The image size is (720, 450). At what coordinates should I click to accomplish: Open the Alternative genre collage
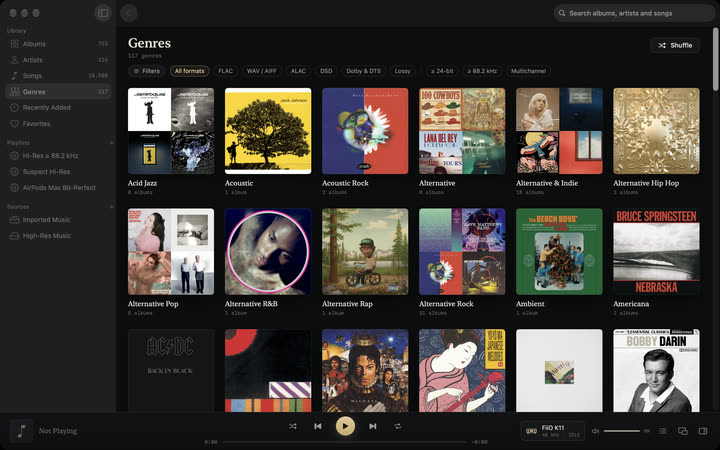[x=462, y=131]
